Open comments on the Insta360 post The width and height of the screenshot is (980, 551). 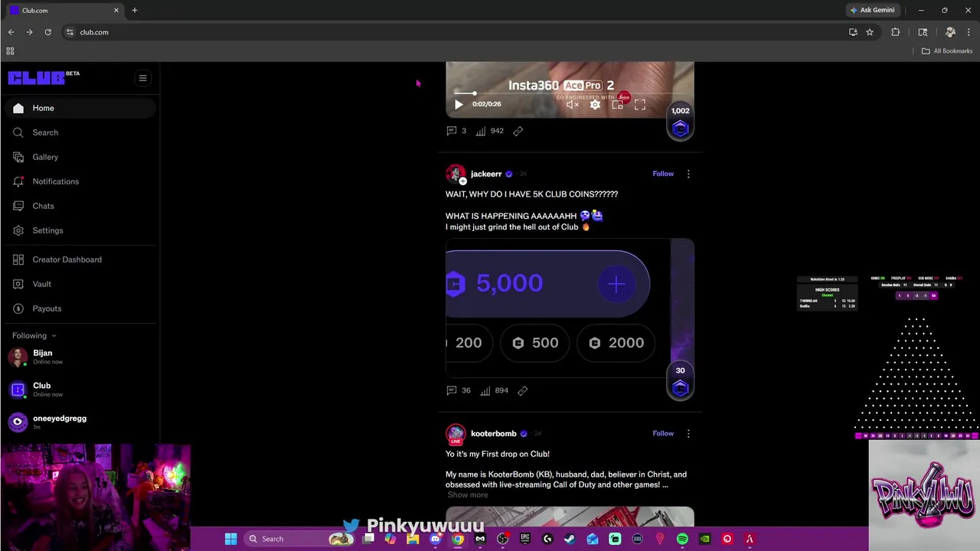[x=456, y=131]
